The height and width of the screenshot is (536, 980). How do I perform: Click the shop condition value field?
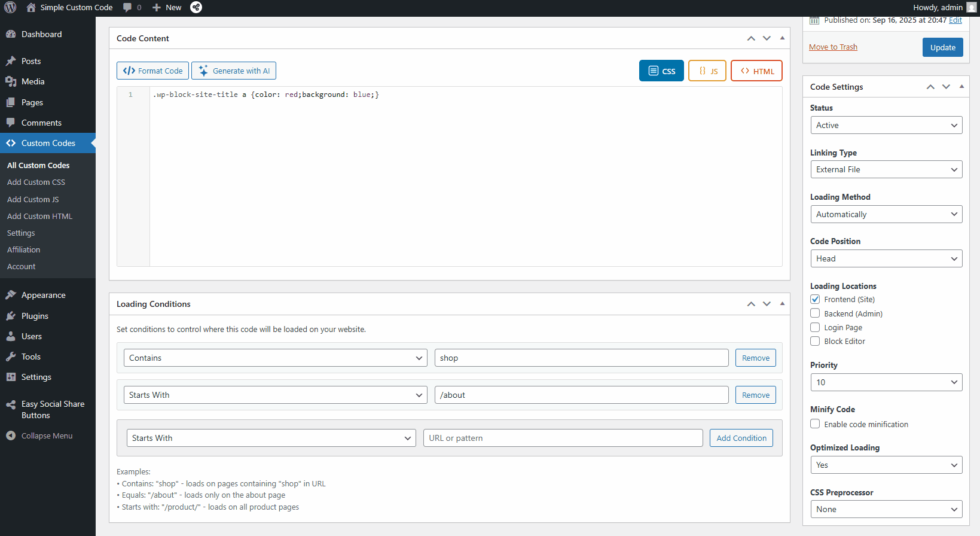(582, 358)
